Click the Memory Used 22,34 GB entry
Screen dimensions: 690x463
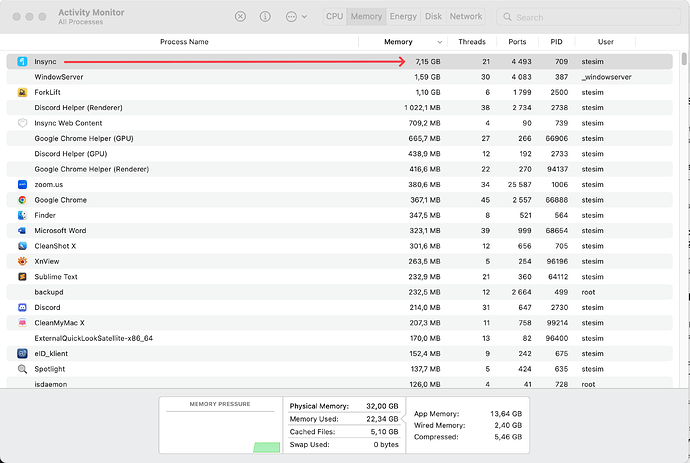tap(344, 419)
